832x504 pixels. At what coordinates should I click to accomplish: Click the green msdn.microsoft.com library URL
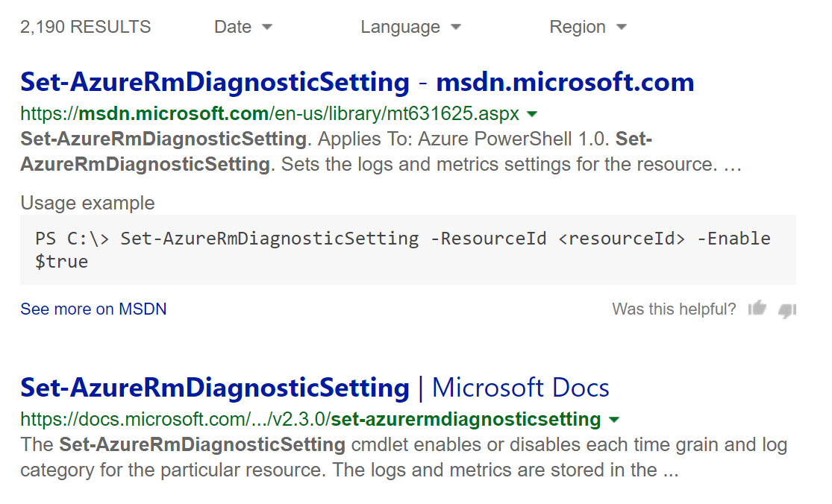269,114
